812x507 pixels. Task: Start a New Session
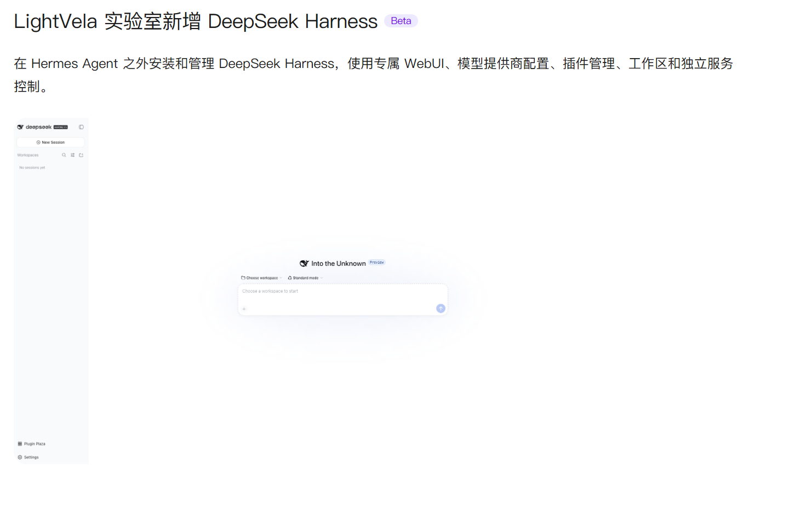50,143
